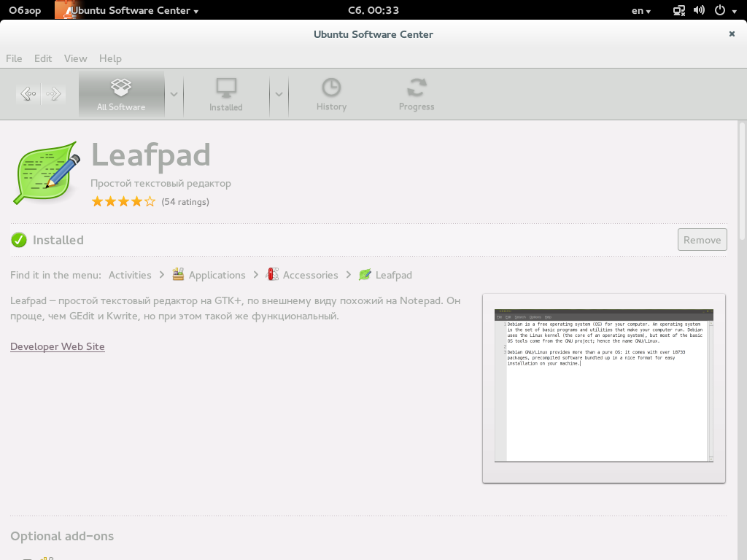Show the Installed software section
This screenshot has height=560, width=747.
click(226, 94)
